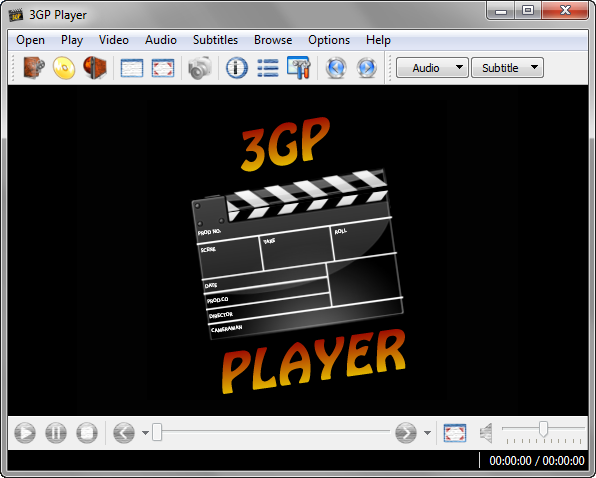
Task: Close the 3GP Player window
Action: (565, 11)
